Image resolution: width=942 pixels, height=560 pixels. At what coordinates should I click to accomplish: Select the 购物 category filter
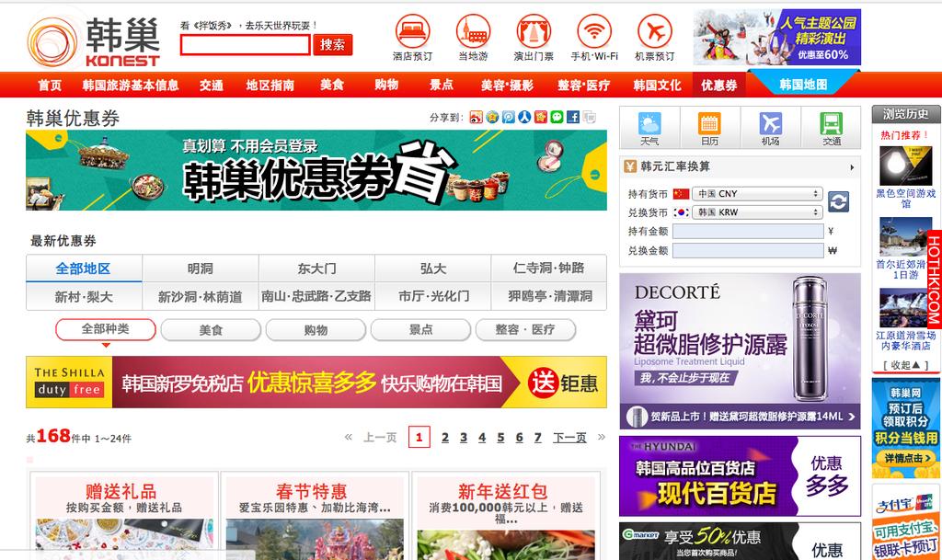[316, 329]
